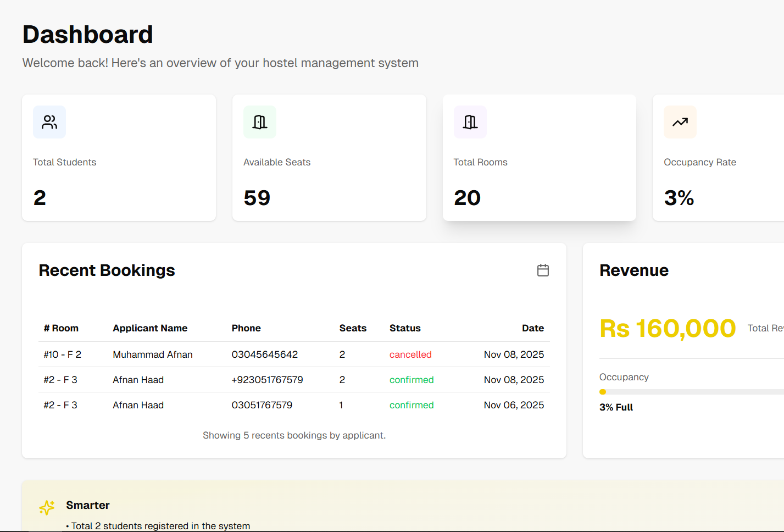This screenshot has width=784, height=532.
Task: Click the Total Students people icon
Action: point(49,122)
